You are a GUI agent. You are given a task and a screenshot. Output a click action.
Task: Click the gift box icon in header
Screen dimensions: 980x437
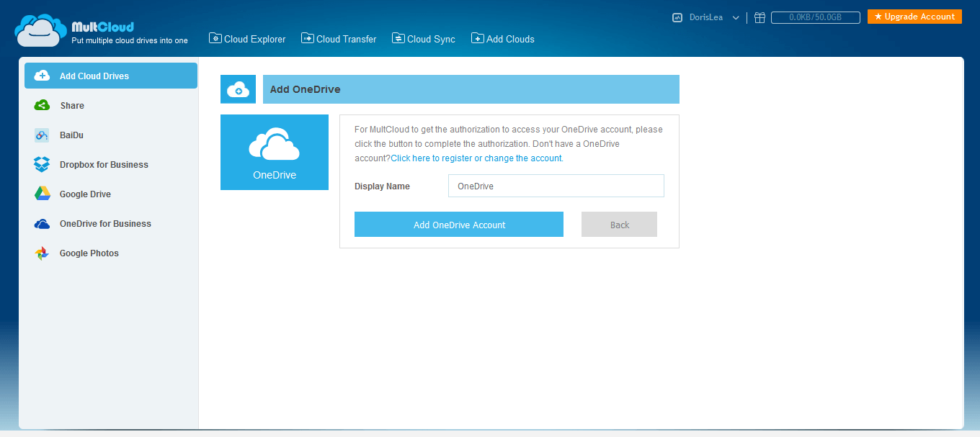click(x=759, y=17)
